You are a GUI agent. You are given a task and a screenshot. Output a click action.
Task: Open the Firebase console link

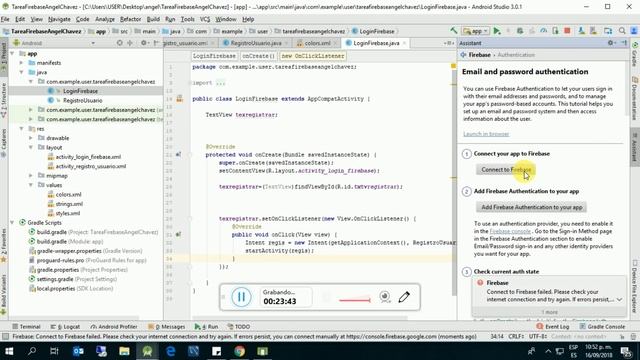(x=510, y=231)
